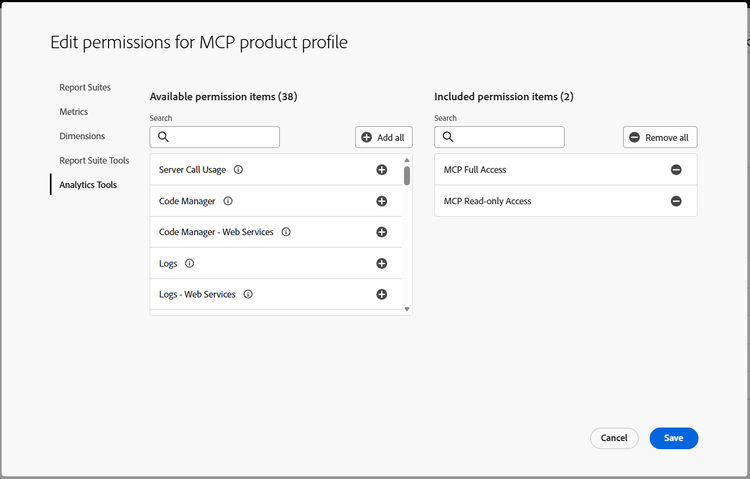Click the MCP Read-only Access label

tap(487, 201)
